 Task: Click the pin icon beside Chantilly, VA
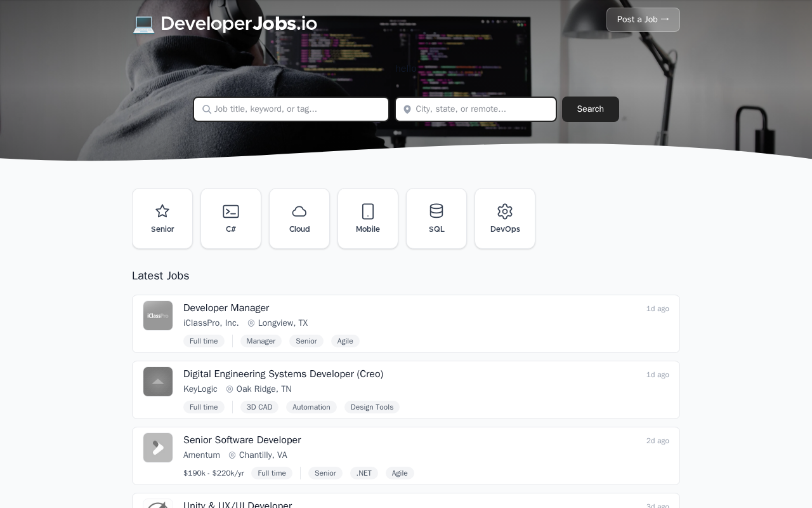pyautogui.click(x=232, y=455)
